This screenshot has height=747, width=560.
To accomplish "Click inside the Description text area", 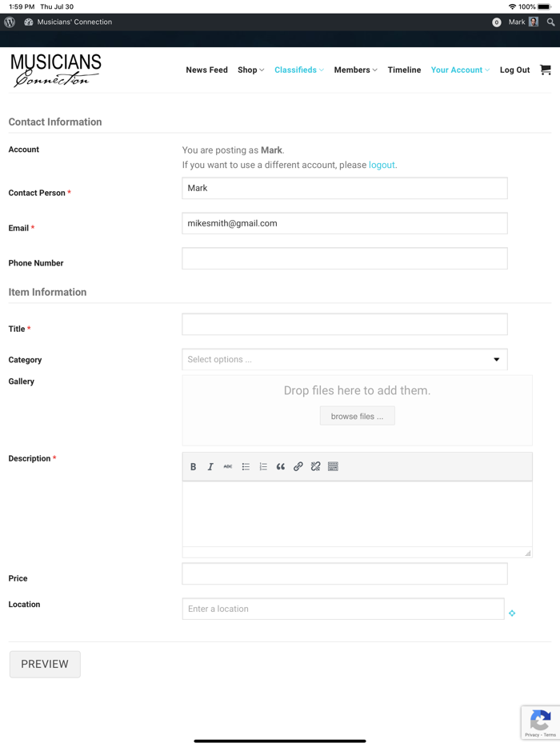I will coord(357,514).
